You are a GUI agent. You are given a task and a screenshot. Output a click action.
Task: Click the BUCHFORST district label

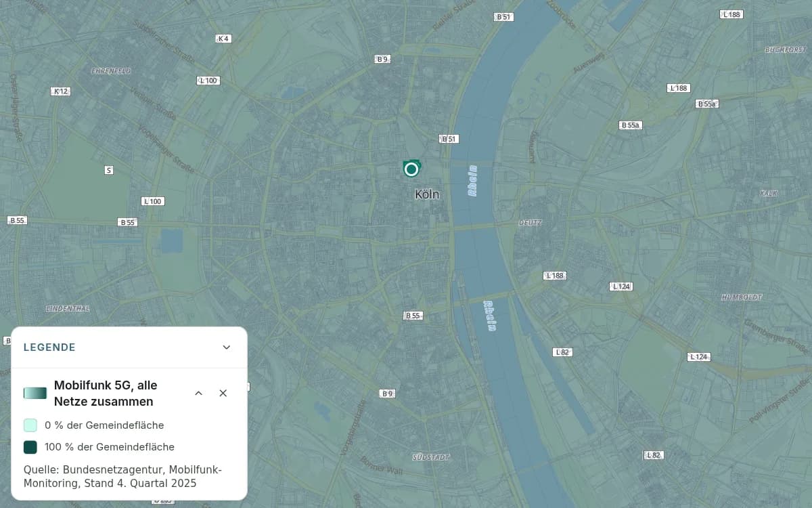[786, 49]
